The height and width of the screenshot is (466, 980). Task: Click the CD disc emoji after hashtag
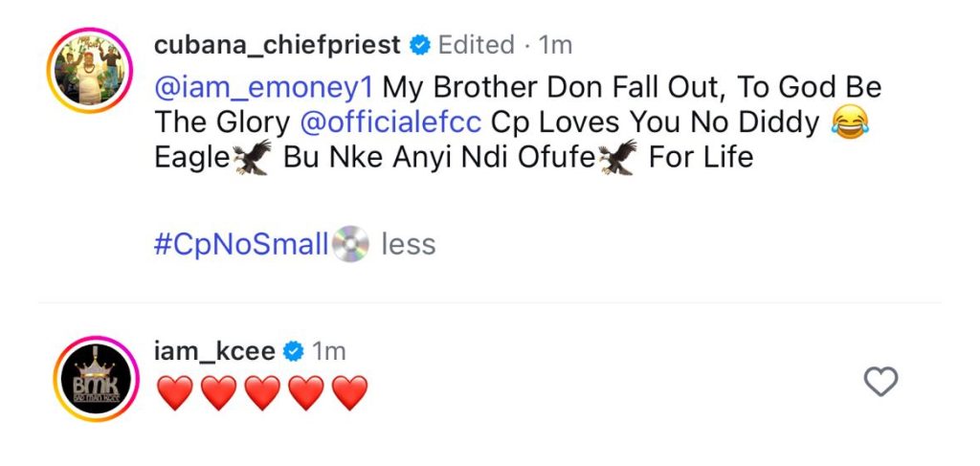tap(350, 245)
